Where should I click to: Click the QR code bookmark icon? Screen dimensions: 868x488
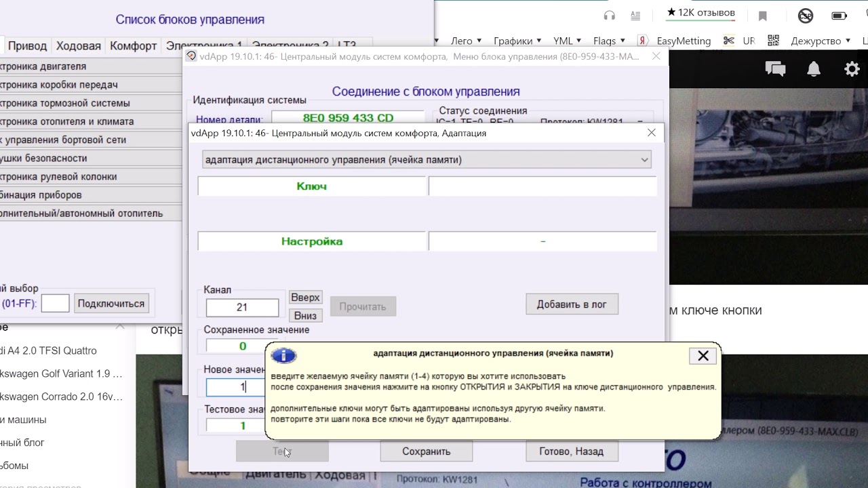pos(773,41)
